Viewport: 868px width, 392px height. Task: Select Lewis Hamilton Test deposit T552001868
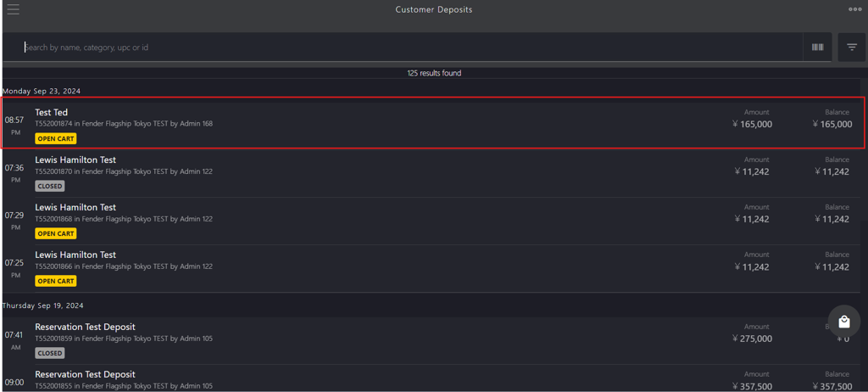[431, 221]
